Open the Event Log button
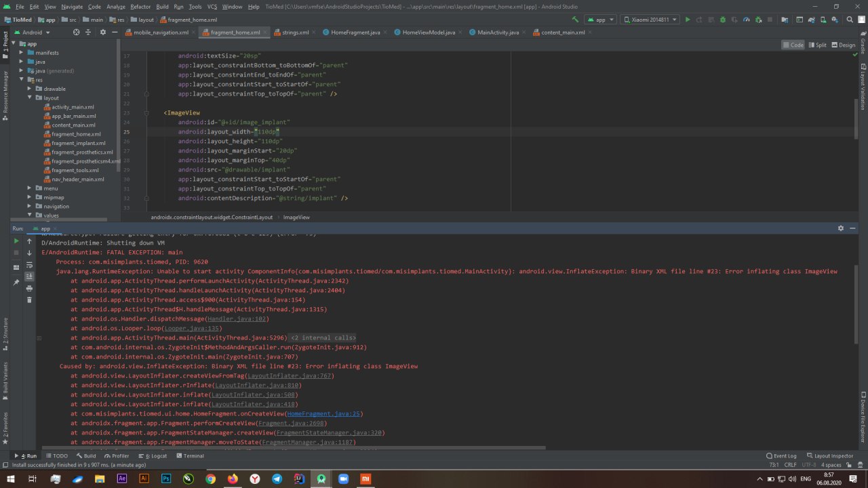 pyautogui.click(x=782, y=456)
